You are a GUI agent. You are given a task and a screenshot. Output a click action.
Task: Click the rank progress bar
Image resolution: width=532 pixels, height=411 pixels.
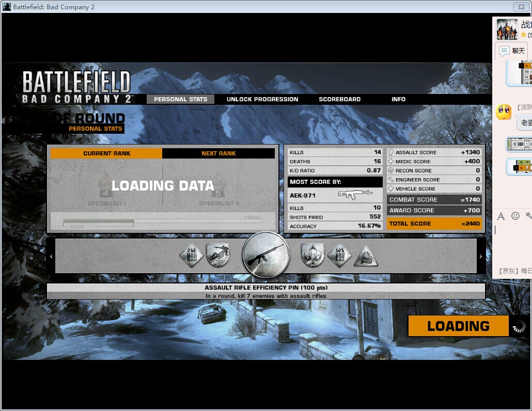163,222
